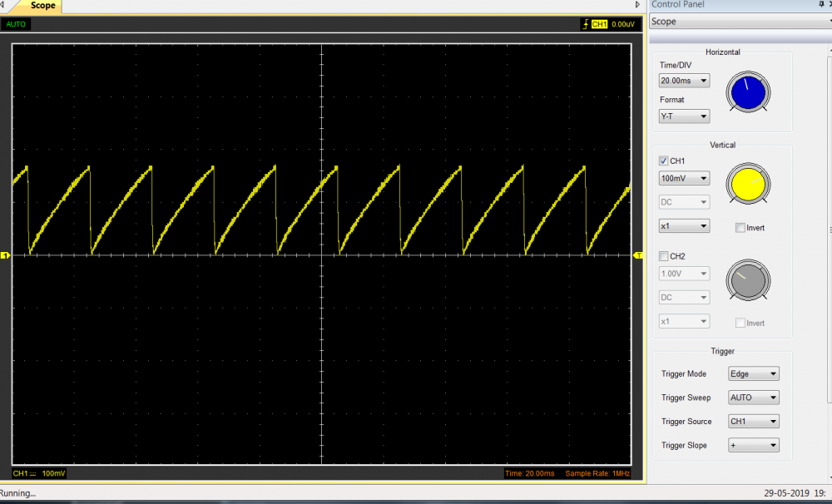
Task: Click the Vertical section label
Action: pyautogui.click(x=723, y=145)
